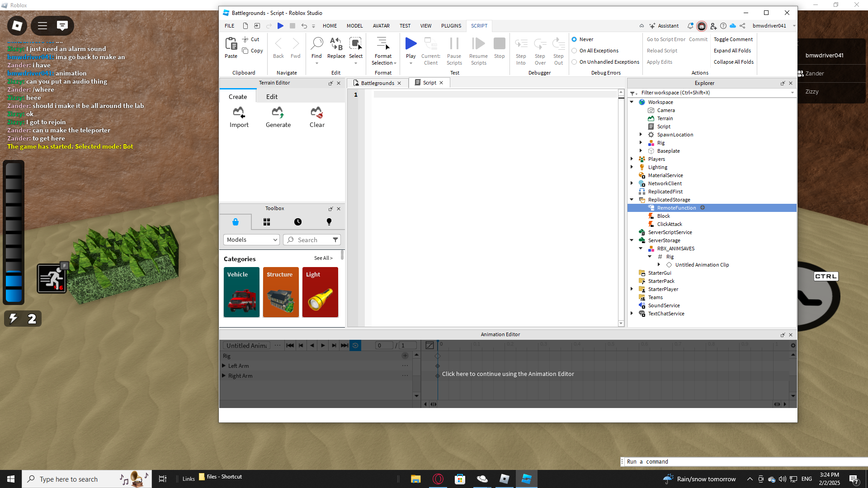Open the Models category dropdown

[251, 240]
